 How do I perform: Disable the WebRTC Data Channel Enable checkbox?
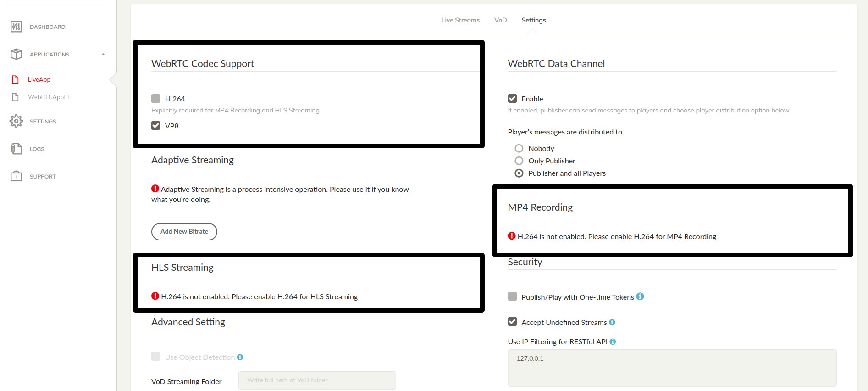coord(512,99)
